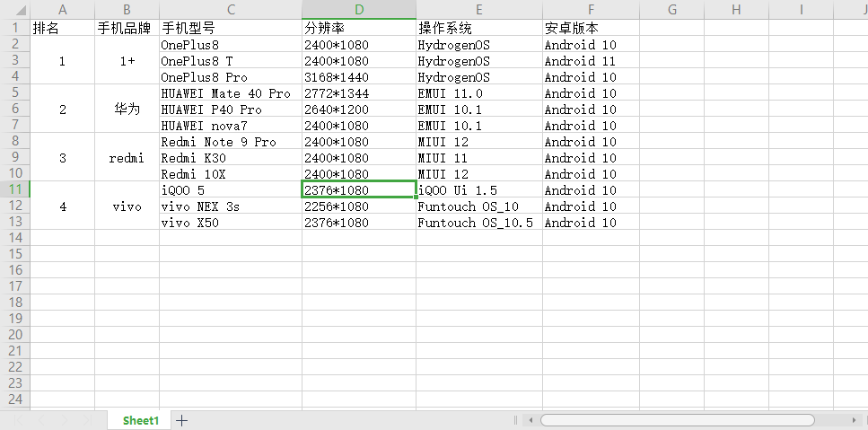Select the Redmi Note 9 Pro cell
This screenshot has width=868, height=430.
(x=231, y=141)
